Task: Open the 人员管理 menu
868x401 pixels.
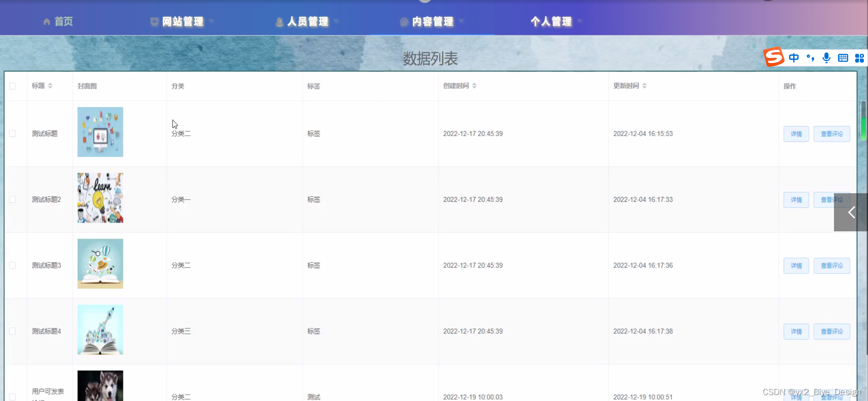Action: coord(308,21)
